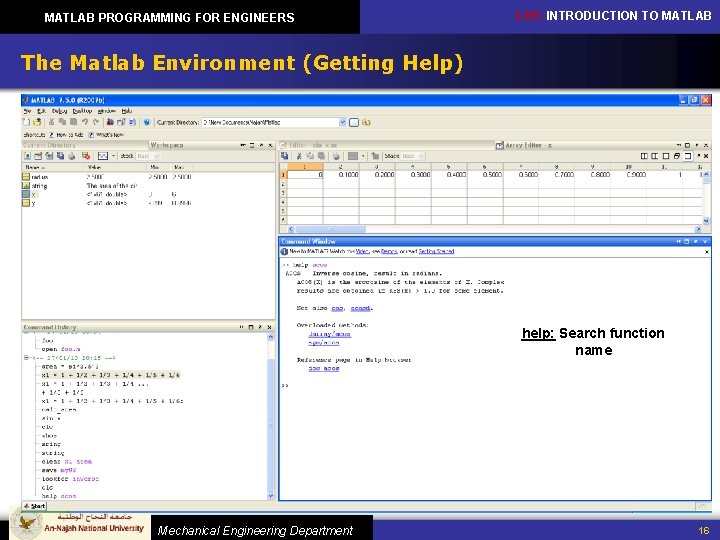Select the 'help acos' entry in Command History
This screenshot has height=540, width=720.
pyautogui.click(x=58, y=496)
